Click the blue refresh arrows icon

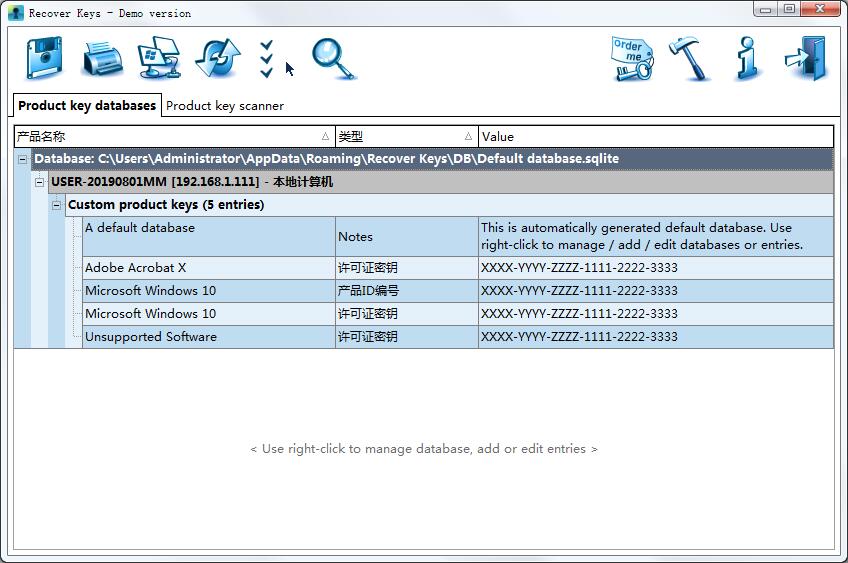tap(217, 59)
